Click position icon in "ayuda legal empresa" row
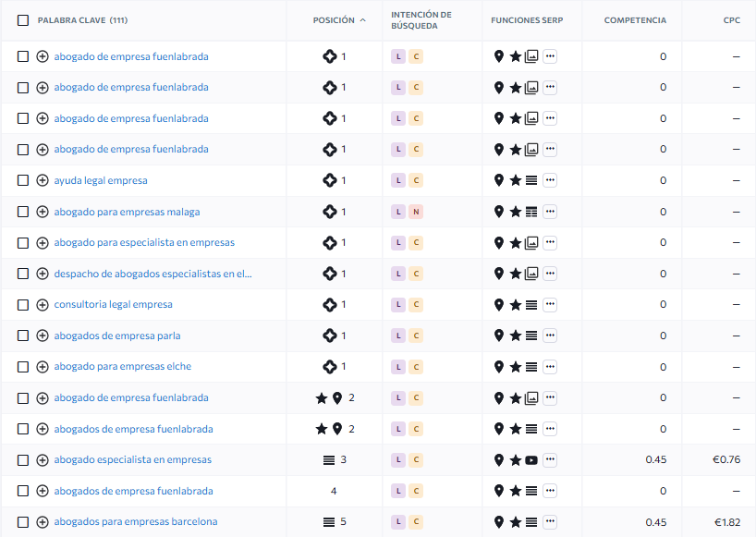The image size is (756, 537). pyautogui.click(x=329, y=180)
